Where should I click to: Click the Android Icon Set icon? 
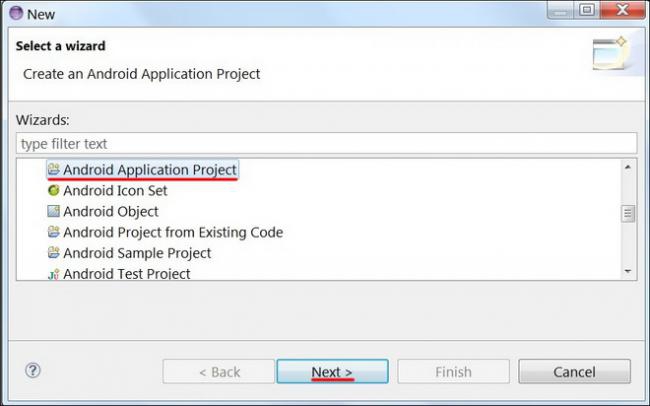[54, 191]
